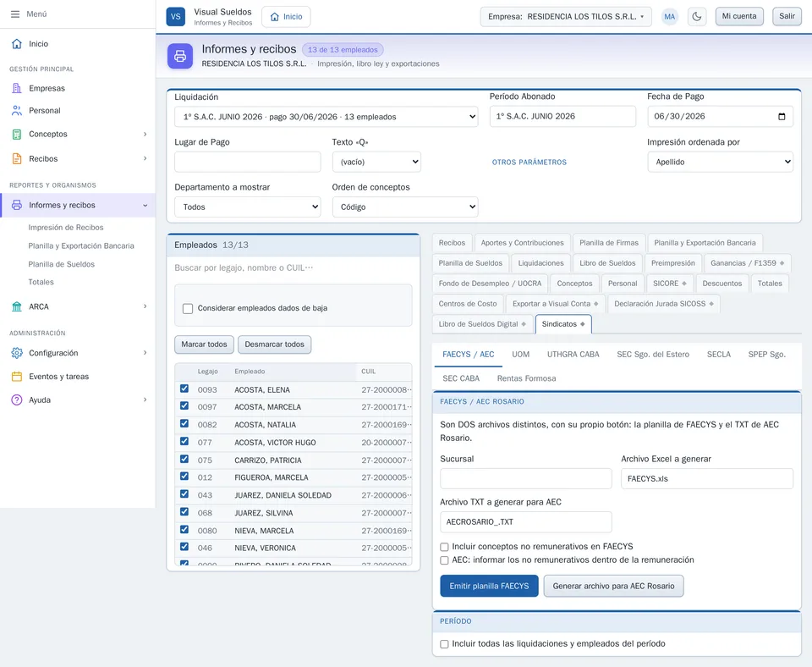This screenshot has width=812, height=667.
Task: Focus the employee search box
Action: [294, 268]
